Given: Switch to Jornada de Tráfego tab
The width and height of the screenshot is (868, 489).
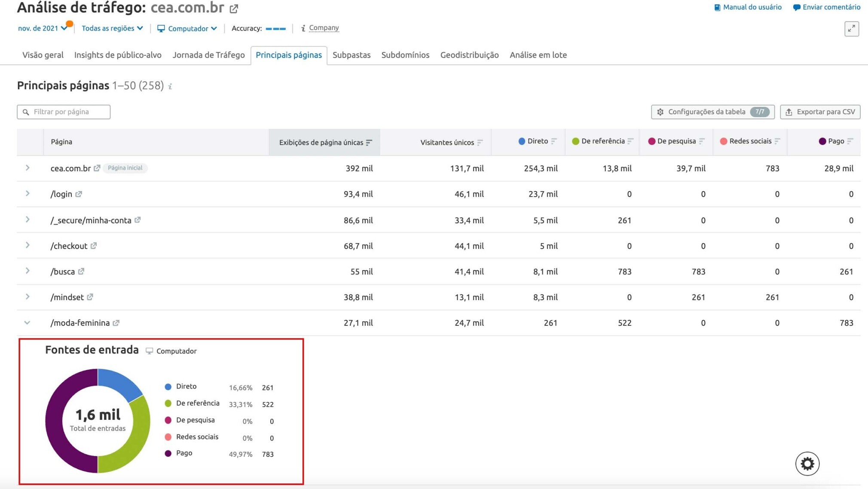Looking at the screenshot, I should pyautogui.click(x=208, y=55).
